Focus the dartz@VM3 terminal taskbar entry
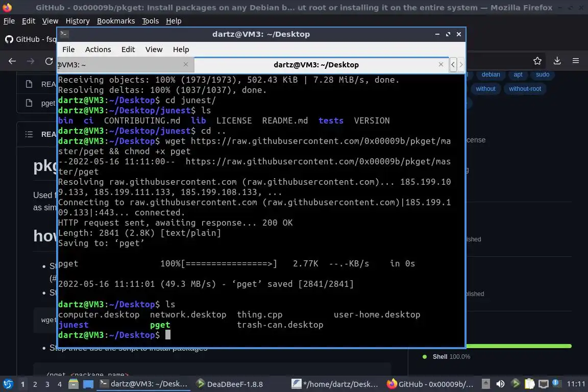The width and height of the screenshot is (588, 392). [x=143, y=384]
